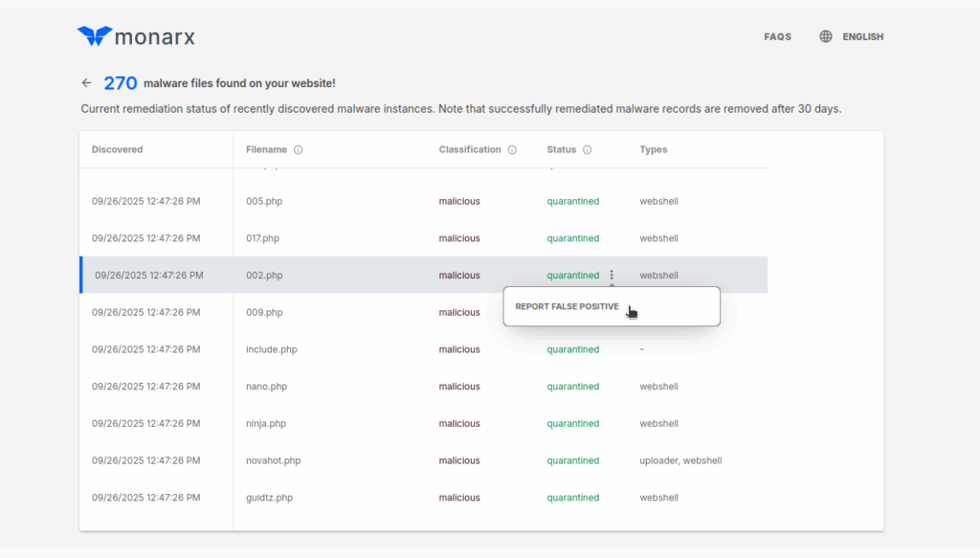Click the Monarx butterfly logo
The width and height of the screenshot is (980, 558).
[94, 36]
